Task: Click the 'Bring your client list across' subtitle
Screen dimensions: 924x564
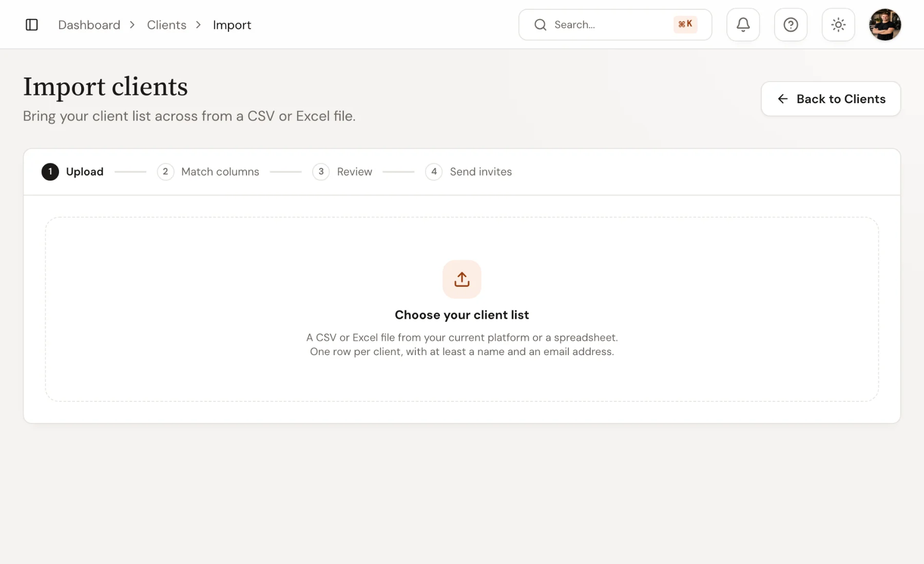Action: [189, 116]
